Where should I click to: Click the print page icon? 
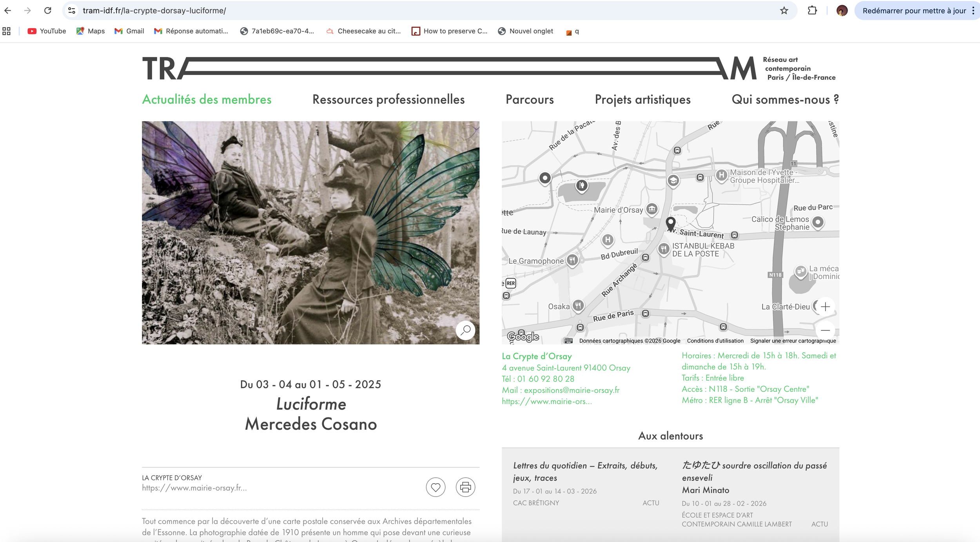pyautogui.click(x=465, y=487)
